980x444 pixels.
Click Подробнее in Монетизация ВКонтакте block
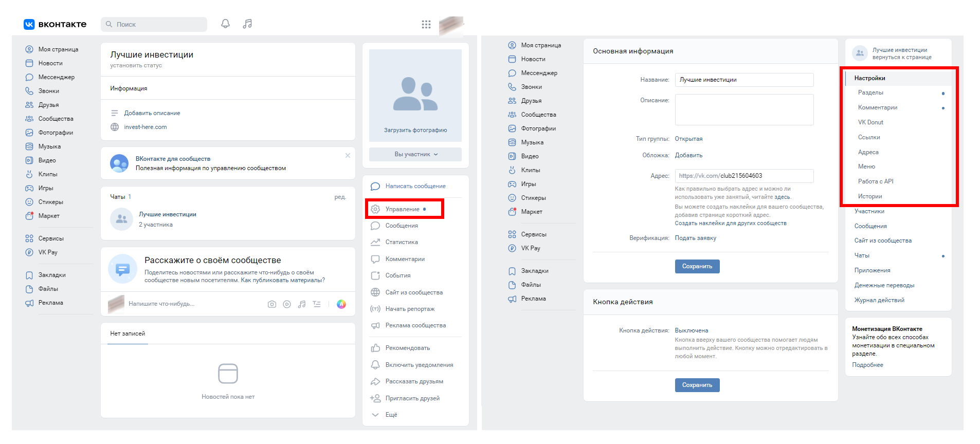(867, 365)
